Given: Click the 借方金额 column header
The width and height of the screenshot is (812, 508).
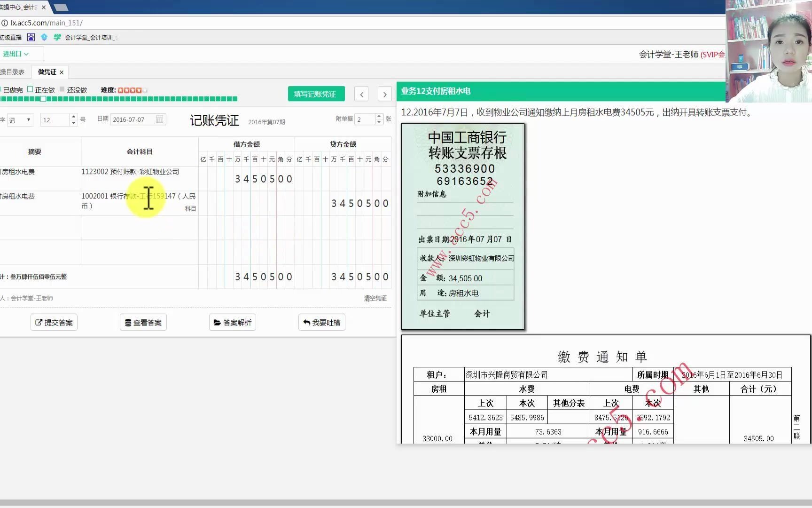Looking at the screenshot, I should point(247,144).
